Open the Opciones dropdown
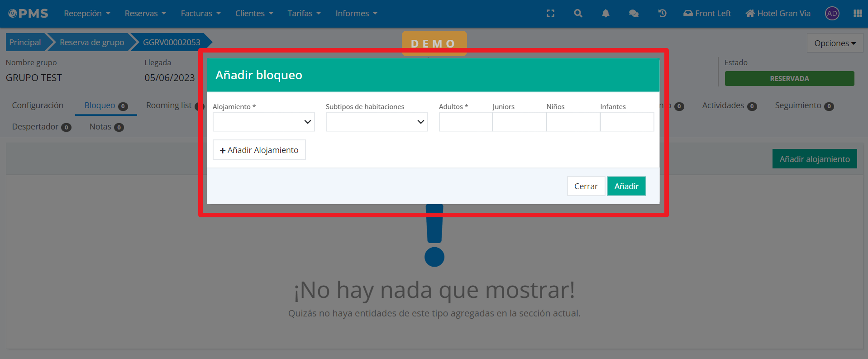 coord(835,43)
